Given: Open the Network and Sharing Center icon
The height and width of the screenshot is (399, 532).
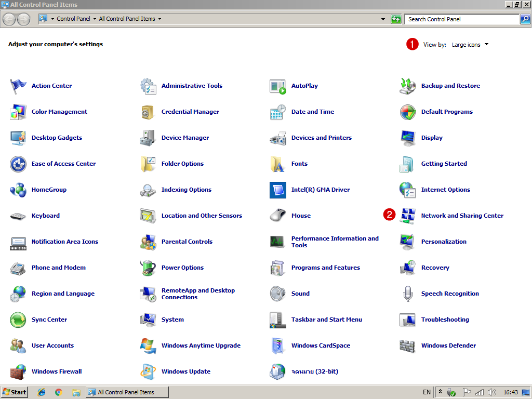Looking at the screenshot, I should click(x=408, y=216).
